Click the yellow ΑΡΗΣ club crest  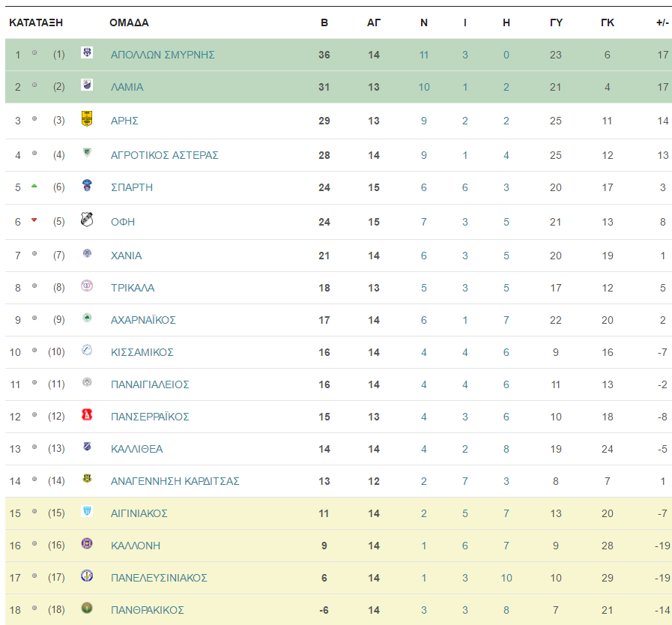[87, 118]
